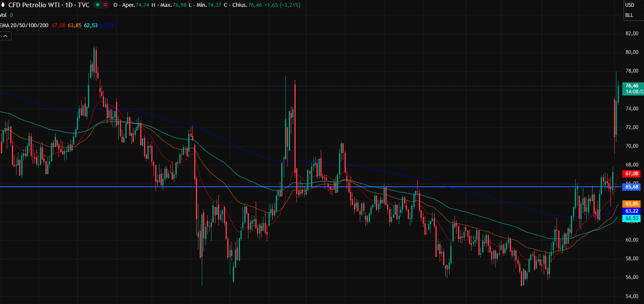This screenshot has width=644, height=304.
Task: Click the +1,65 (+2,21%) change value
Action: point(282,5)
